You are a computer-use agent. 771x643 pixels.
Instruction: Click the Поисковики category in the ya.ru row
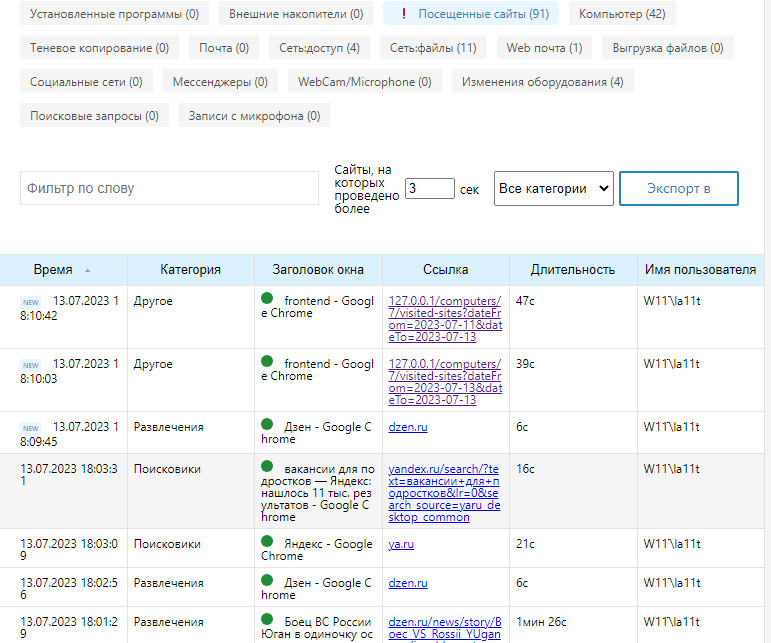coord(167,544)
